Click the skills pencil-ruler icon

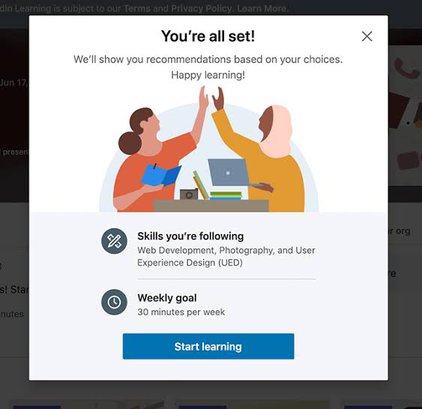[114, 241]
